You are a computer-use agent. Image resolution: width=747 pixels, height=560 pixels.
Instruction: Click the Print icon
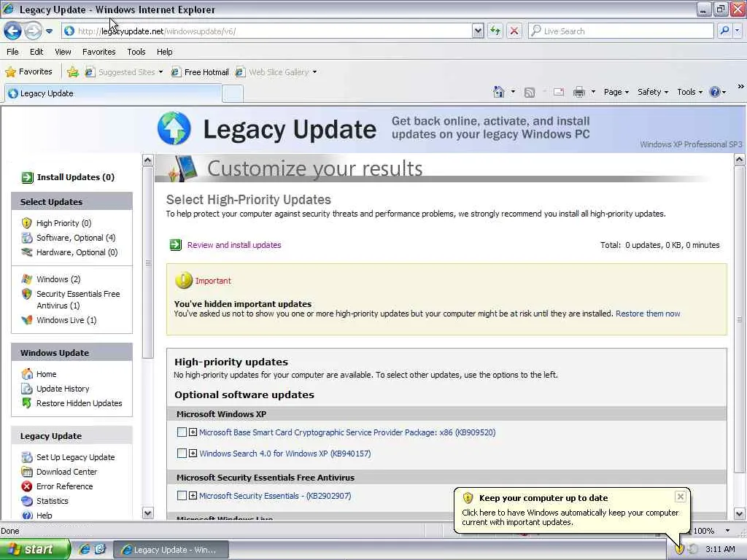coord(578,92)
